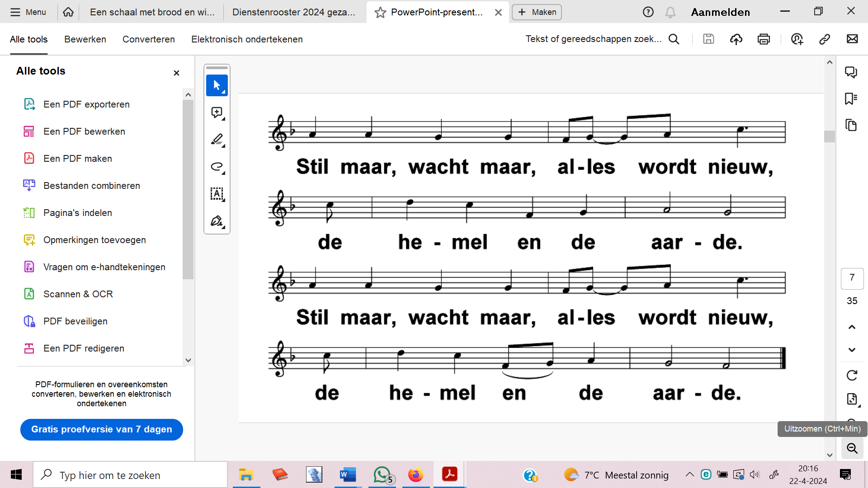Open the page thumbnails panel icon

coord(852,125)
